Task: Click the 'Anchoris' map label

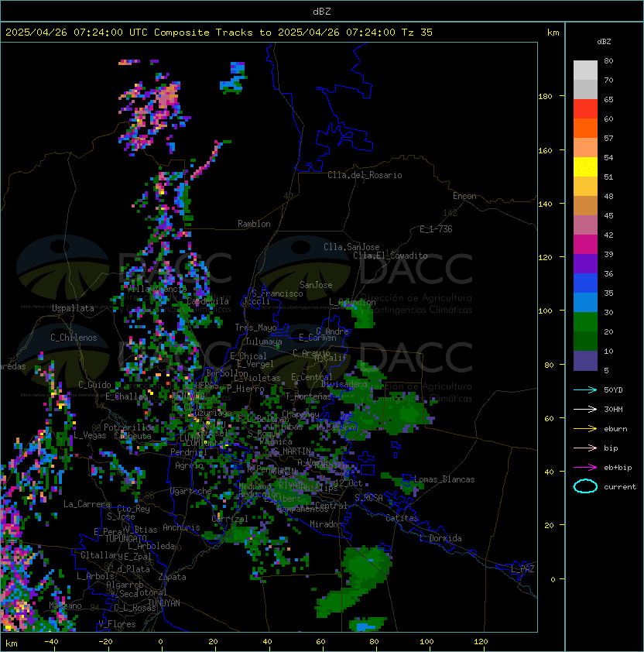Action: pyautogui.click(x=181, y=527)
